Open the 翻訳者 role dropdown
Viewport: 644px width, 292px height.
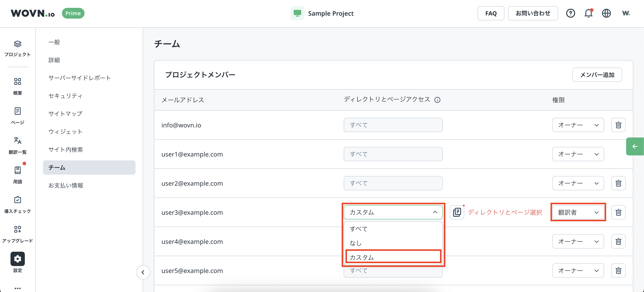(x=578, y=212)
